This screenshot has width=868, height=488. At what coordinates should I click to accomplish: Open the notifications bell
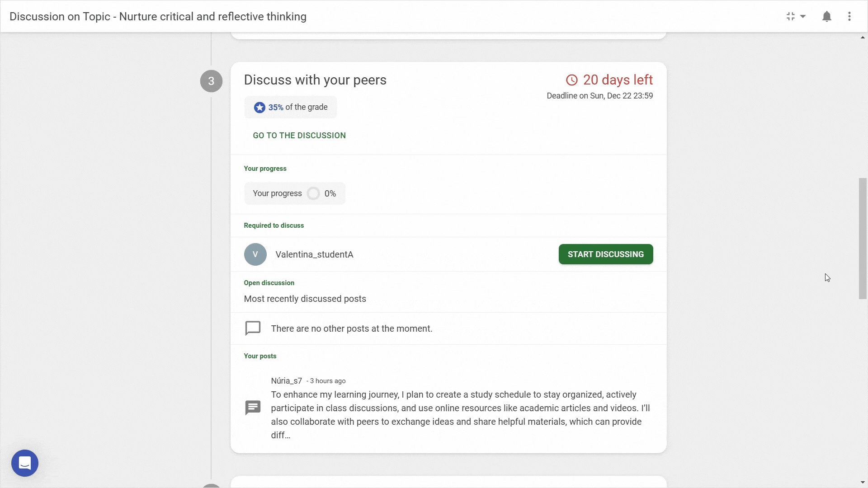point(826,17)
